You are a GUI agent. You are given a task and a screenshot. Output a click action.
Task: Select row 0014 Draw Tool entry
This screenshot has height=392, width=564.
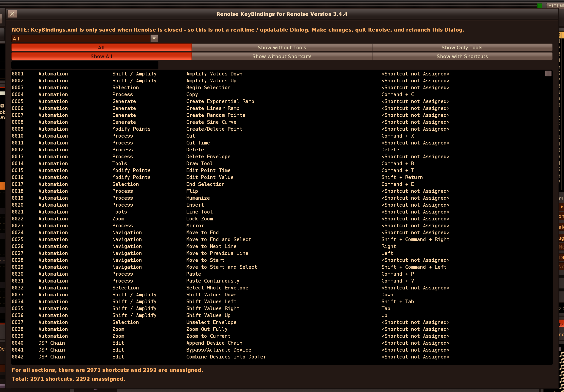(x=199, y=163)
